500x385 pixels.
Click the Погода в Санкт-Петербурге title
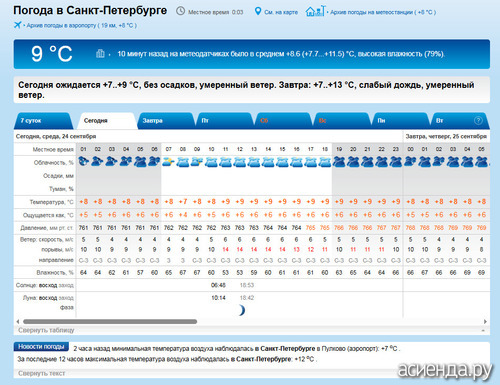tap(90, 10)
